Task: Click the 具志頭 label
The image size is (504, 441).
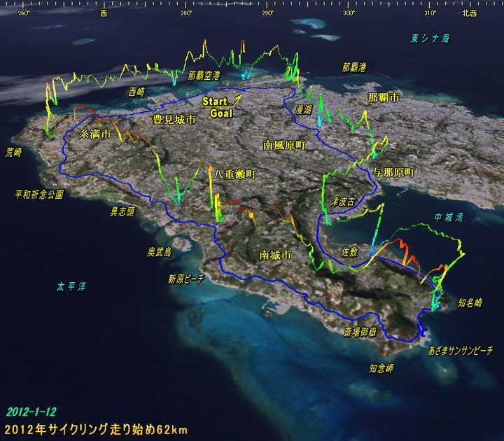Action: tap(122, 211)
